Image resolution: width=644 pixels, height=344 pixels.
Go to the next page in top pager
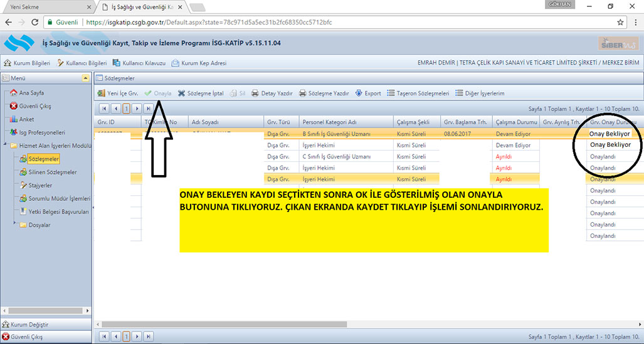pos(136,108)
